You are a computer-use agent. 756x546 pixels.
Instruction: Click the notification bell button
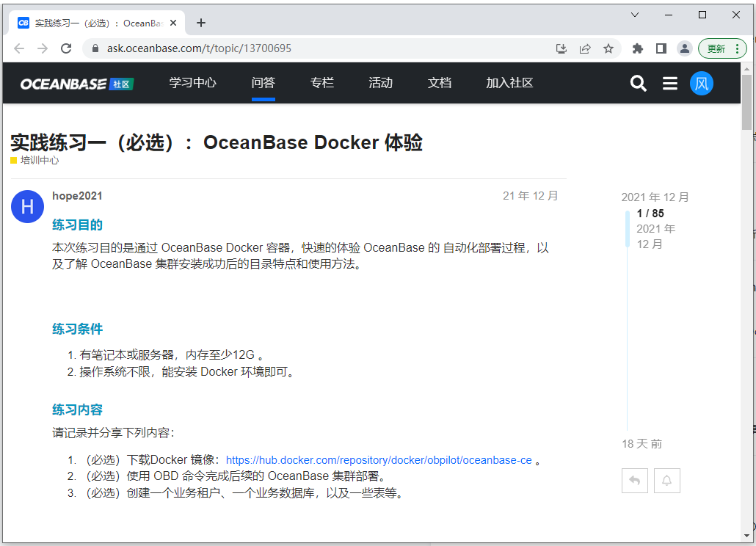[666, 481]
